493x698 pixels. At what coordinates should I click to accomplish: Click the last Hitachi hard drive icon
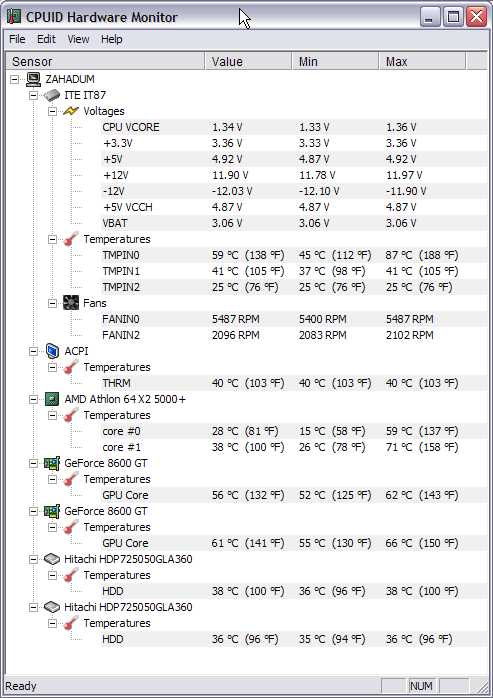click(x=52, y=607)
